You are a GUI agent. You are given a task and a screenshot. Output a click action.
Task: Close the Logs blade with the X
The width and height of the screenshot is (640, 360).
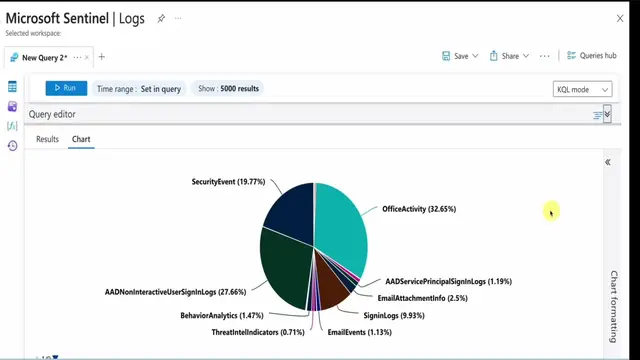pyautogui.click(x=620, y=18)
